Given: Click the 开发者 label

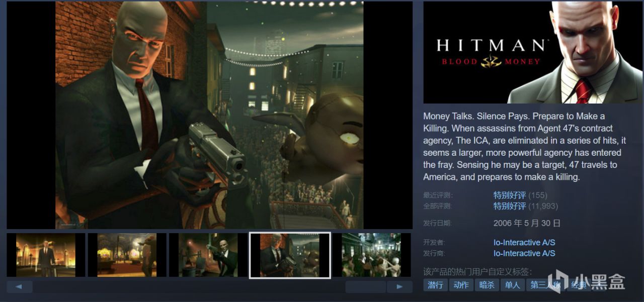Looking at the screenshot, I should [x=434, y=243].
